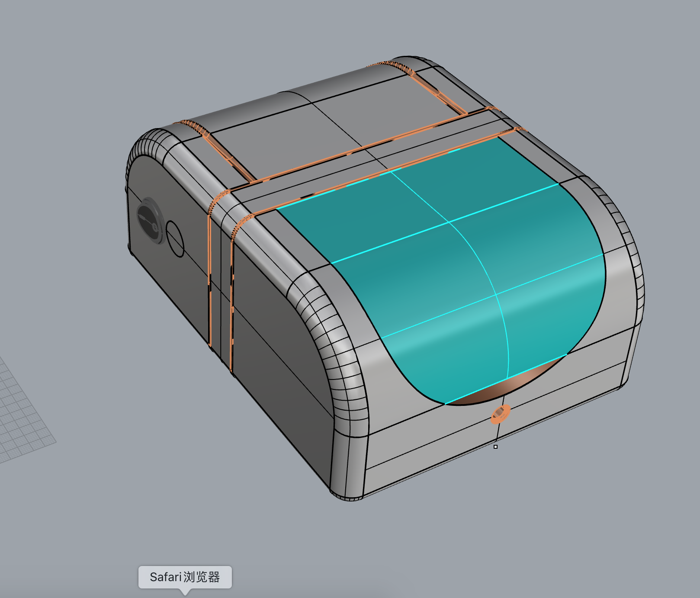
Task: Click the small white square point marker
Action: coord(495,447)
